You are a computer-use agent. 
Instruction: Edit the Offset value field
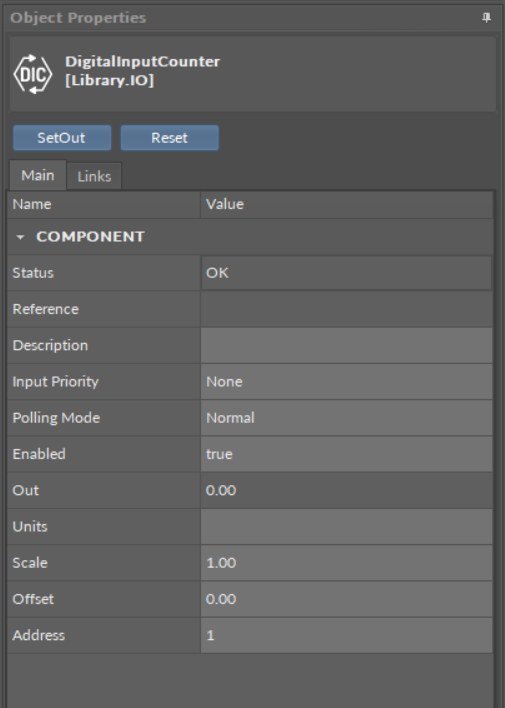[346, 599]
